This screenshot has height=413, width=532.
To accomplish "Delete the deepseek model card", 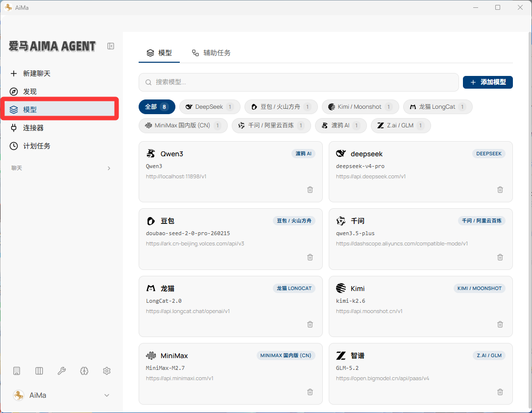I will 500,190.
